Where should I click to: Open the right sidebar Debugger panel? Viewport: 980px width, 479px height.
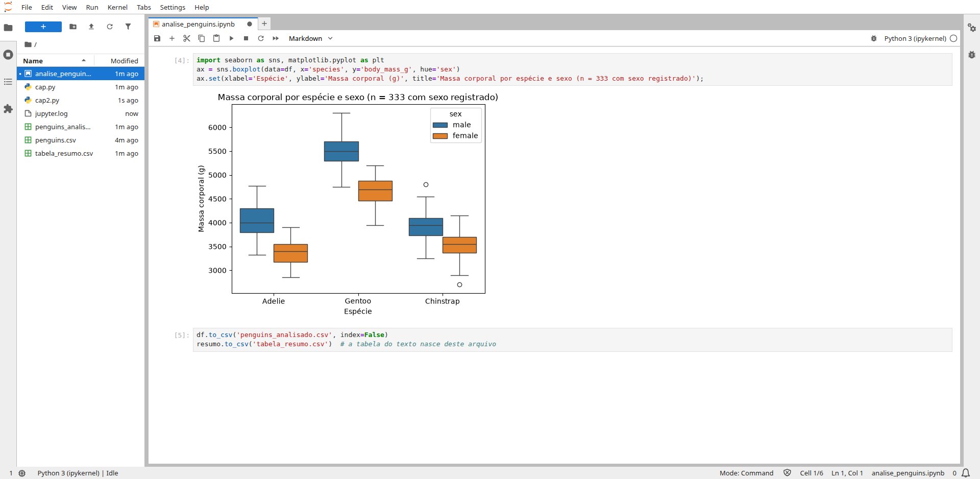click(x=972, y=55)
